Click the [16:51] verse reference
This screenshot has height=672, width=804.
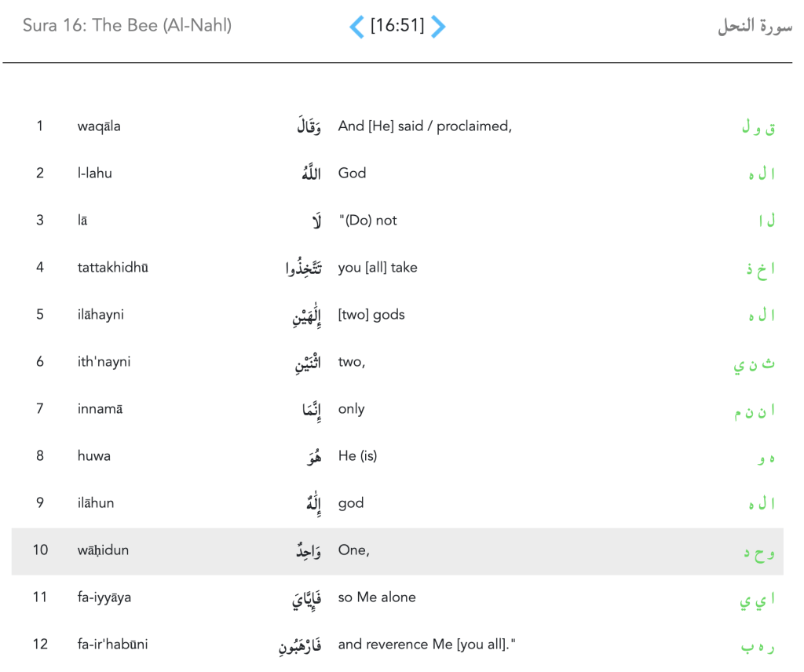coord(397,26)
